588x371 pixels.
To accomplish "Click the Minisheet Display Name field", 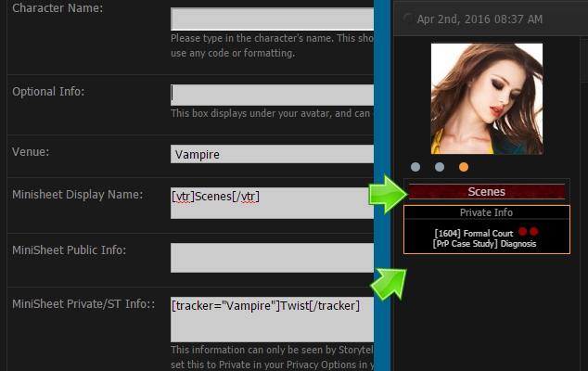I will point(272,203).
